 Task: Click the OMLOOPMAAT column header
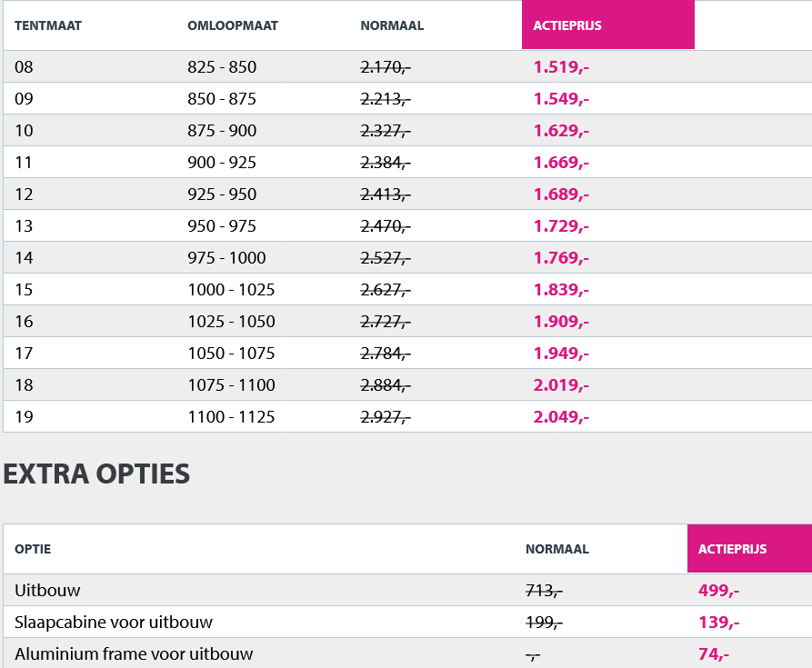(x=232, y=25)
